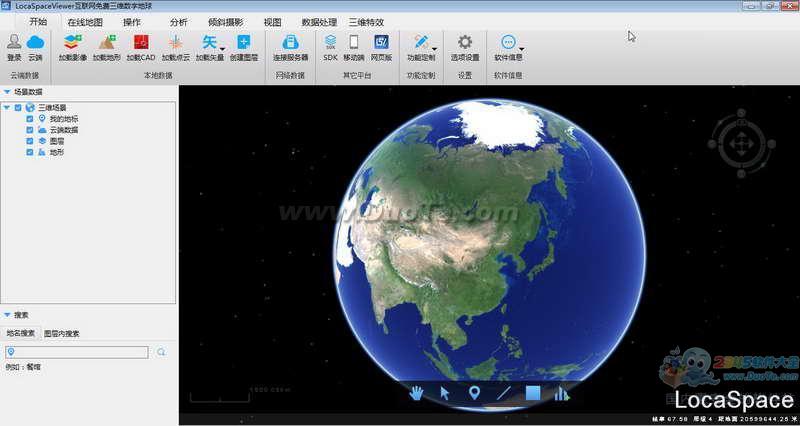Switch to the 开始 ribbon tab
The width and height of the screenshot is (800, 426).
click(38, 22)
